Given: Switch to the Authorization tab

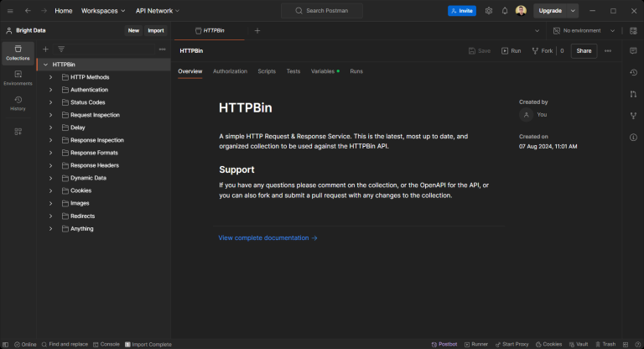Looking at the screenshot, I should coord(230,71).
